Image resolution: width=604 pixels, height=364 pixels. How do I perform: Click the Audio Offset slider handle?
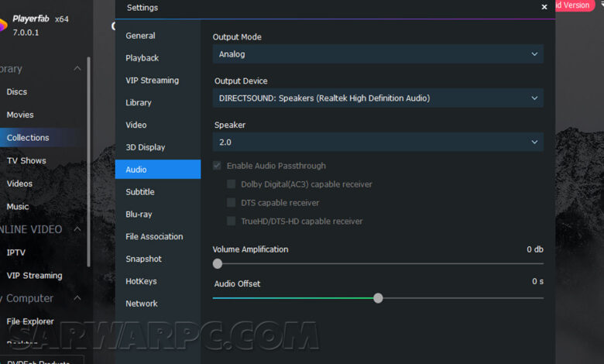[x=378, y=298]
